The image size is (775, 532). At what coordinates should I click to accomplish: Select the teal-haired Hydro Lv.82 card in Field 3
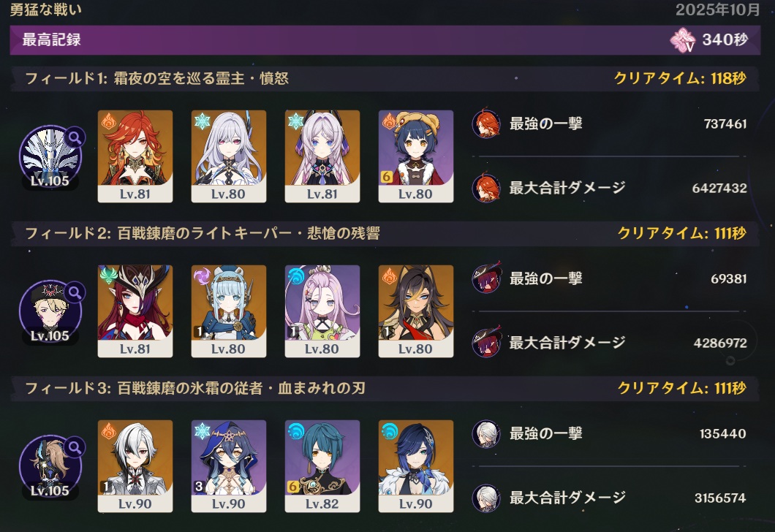(322, 466)
